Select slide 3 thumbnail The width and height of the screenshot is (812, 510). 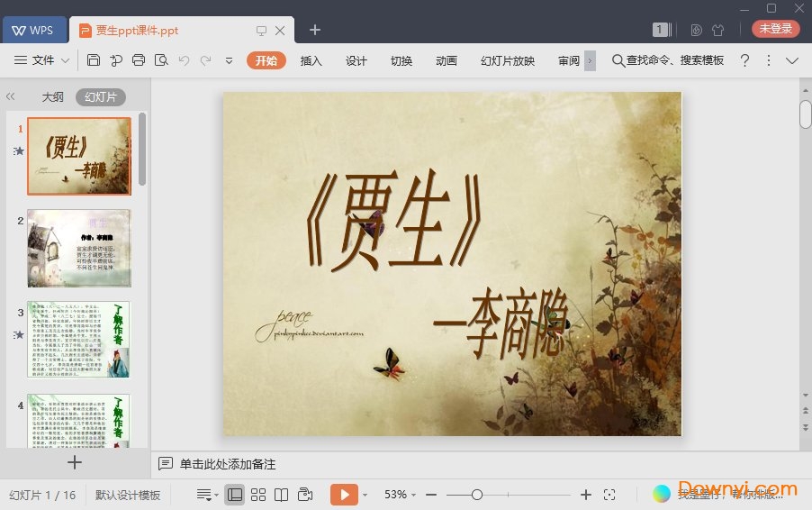pos(78,340)
